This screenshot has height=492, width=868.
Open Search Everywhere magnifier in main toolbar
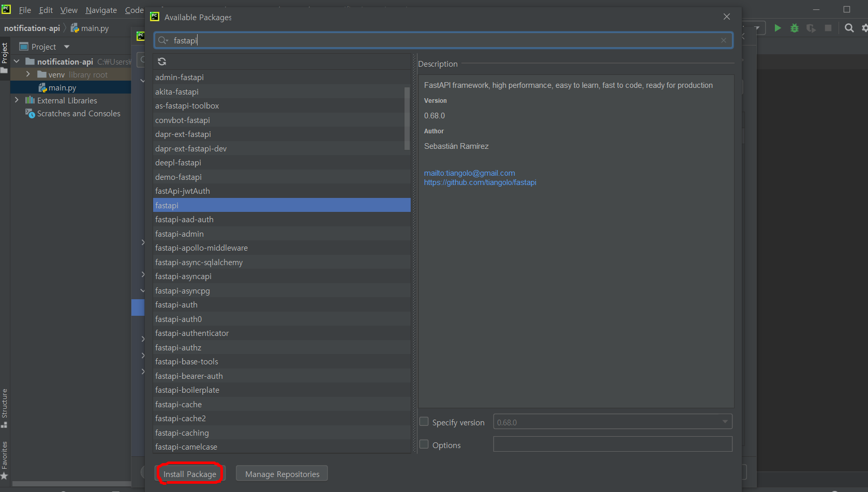click(849, 28)
